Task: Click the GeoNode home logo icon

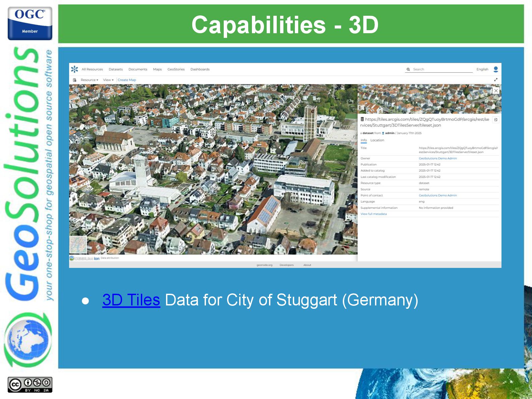Action: click(x=74, y=69)
